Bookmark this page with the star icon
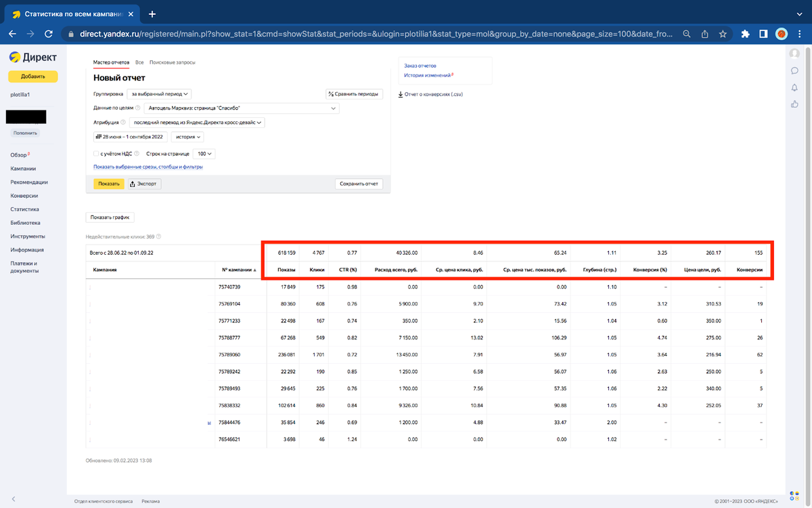 pyautogui.click(x=723, y=34)
